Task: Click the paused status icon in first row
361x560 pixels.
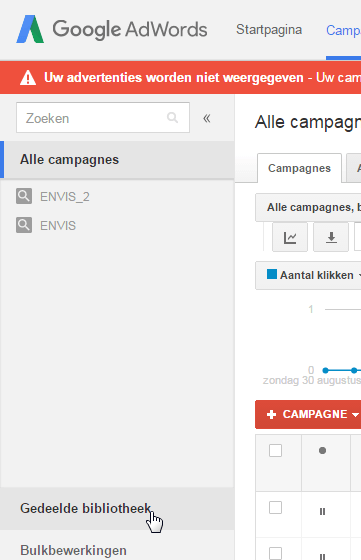Action: coord(322,512)
